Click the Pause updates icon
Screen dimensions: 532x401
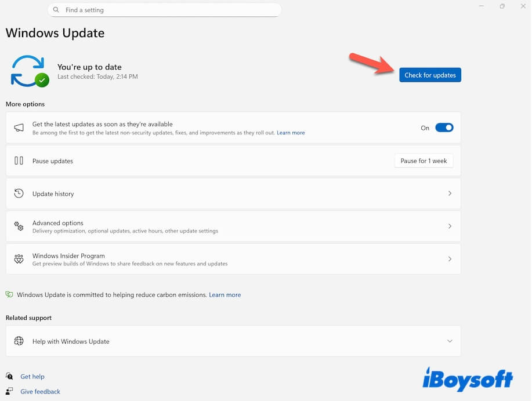(x=19, y=161)
